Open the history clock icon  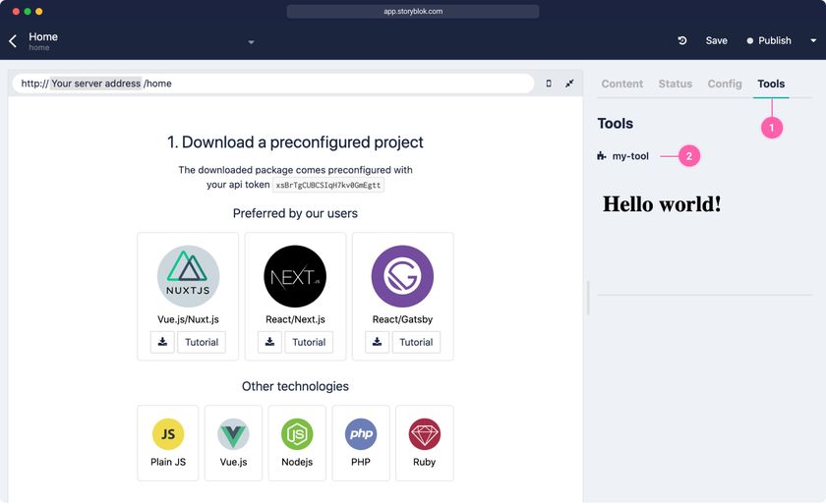click(682, 40)
